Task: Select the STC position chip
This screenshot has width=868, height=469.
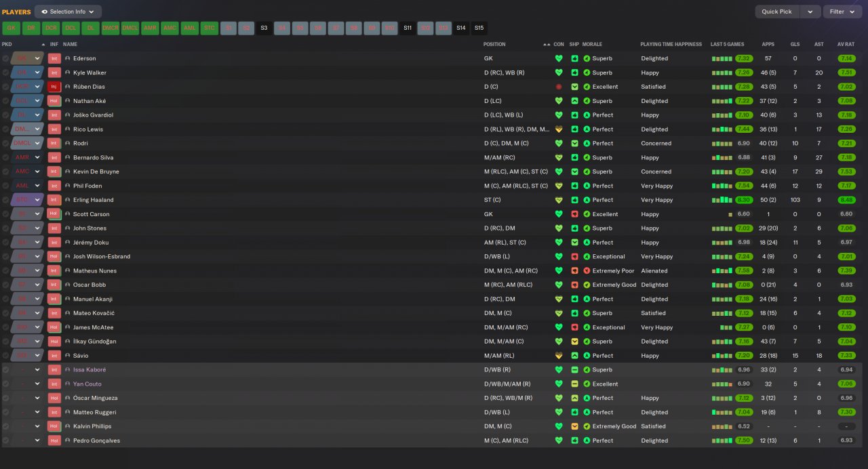Action: (209, 28)
